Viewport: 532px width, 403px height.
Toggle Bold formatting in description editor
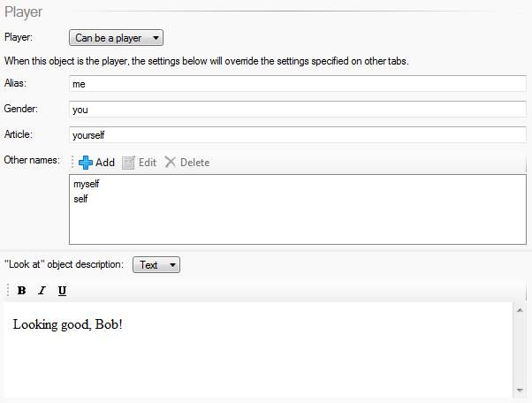(x=22, y=291)
